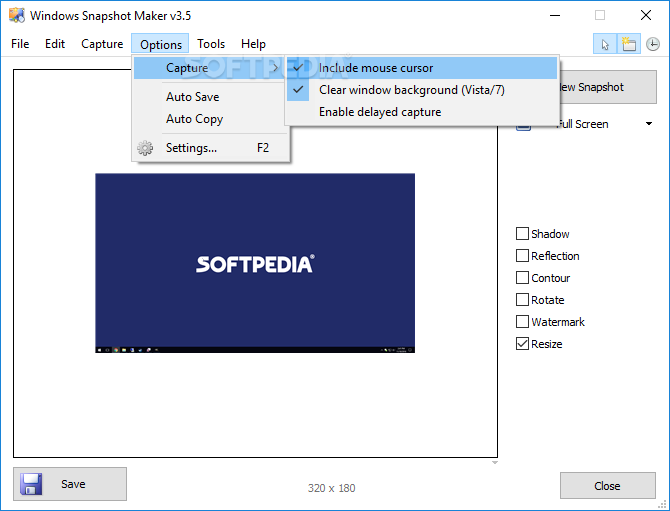Select Auto Save menu entry

(x=210, y=97)
